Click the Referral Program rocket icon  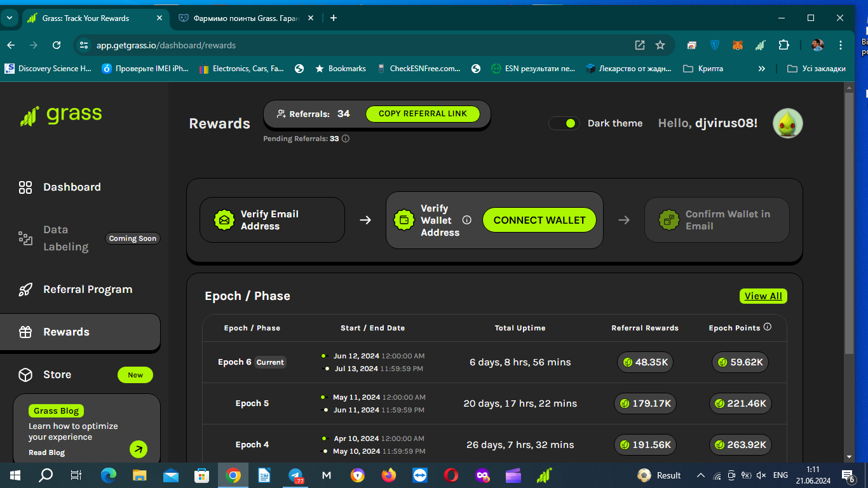pyautogui.click(x=25, y=290)
